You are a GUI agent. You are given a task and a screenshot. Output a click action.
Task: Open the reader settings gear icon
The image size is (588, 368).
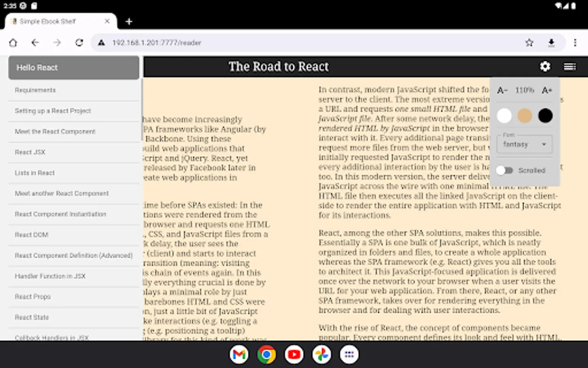[545, 67]
